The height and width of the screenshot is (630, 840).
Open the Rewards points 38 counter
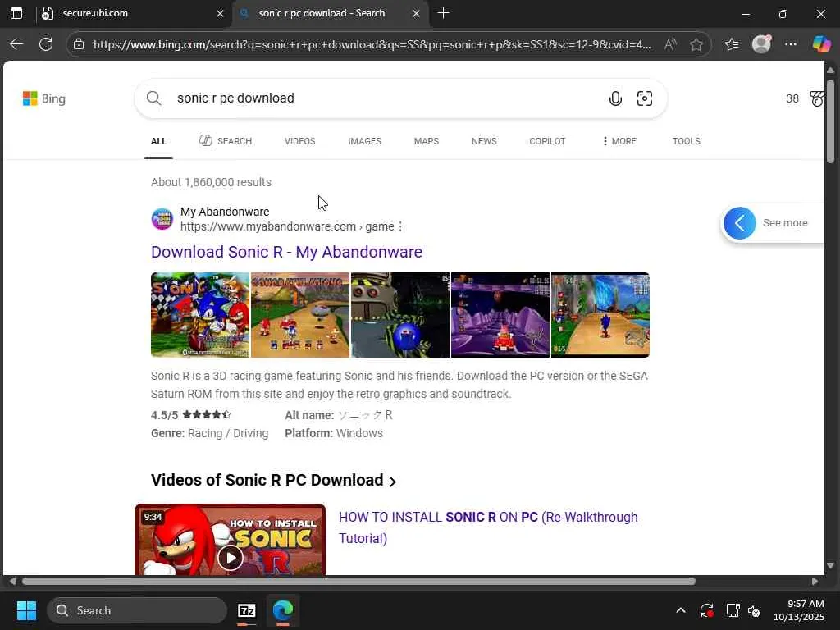point(792,98)
